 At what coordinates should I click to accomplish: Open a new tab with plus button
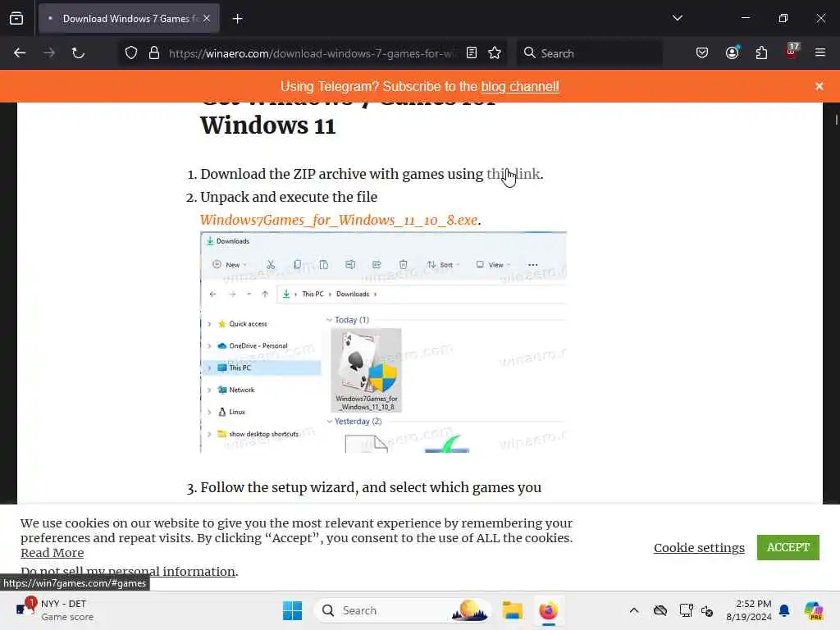[237, 19]
